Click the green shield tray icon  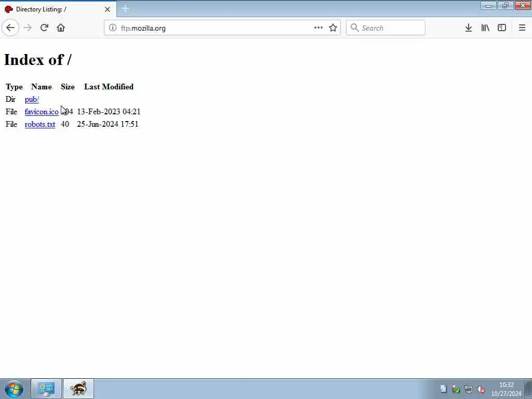456,390
